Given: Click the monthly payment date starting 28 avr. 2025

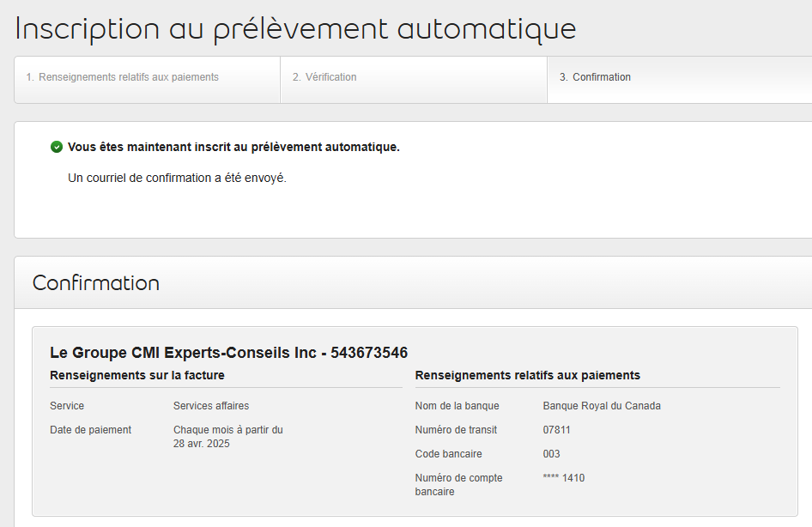Looking at the screenshot, I should click(x=227, y=437).
